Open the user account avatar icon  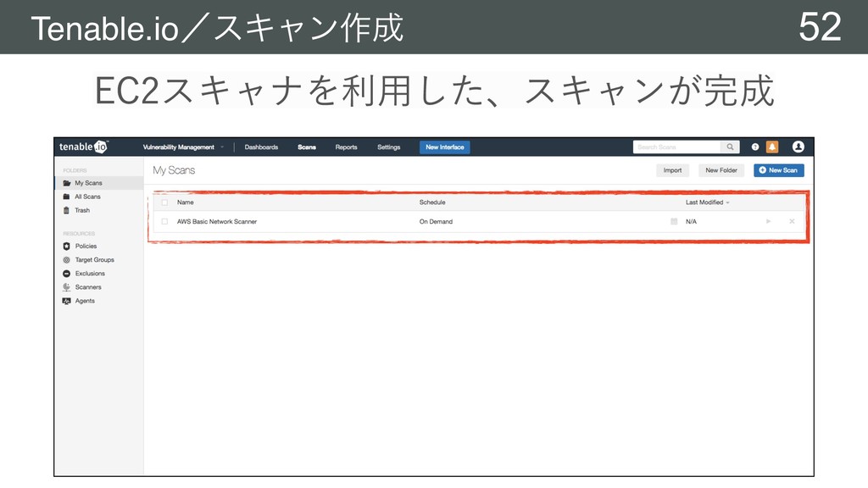click(x=798, y=147)
